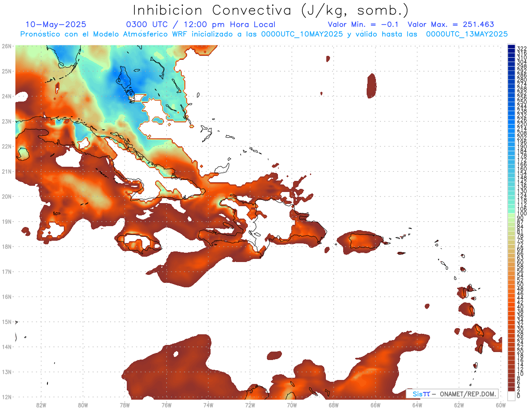
Task: Click the 23N latitude label
Action: tap(6, 121)
